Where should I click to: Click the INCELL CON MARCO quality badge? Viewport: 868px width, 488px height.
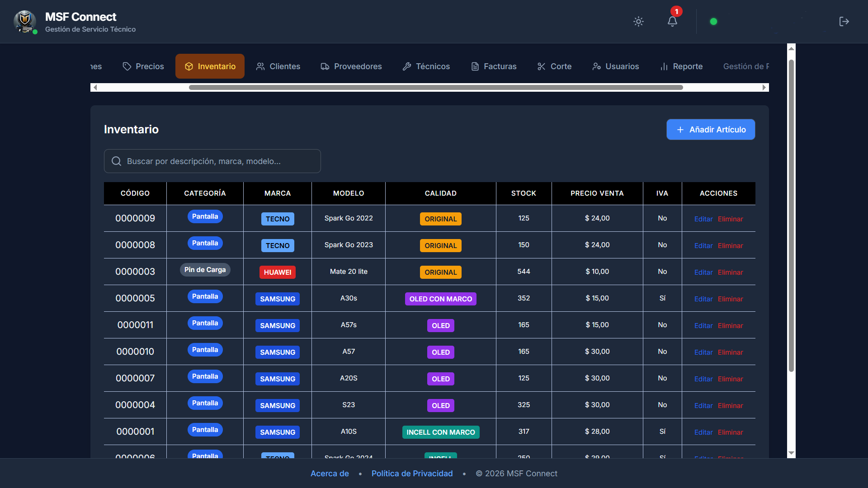pos(441,432)
